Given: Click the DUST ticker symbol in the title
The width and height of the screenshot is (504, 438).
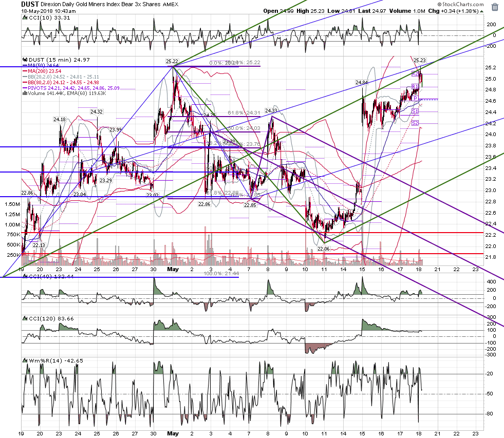Looking at the screenshot, I should tap(30, 4).
